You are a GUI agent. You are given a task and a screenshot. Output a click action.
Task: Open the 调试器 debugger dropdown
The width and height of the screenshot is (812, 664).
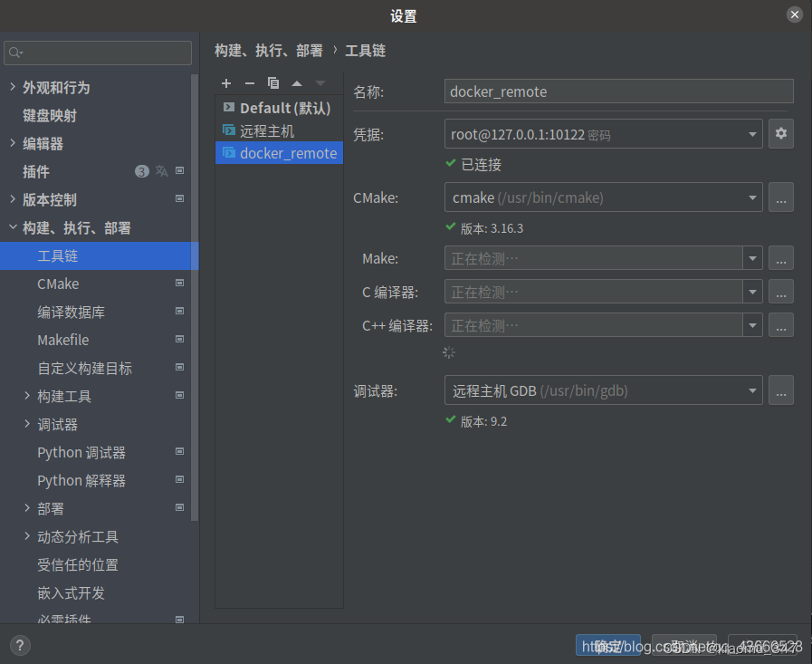(752, 390)
